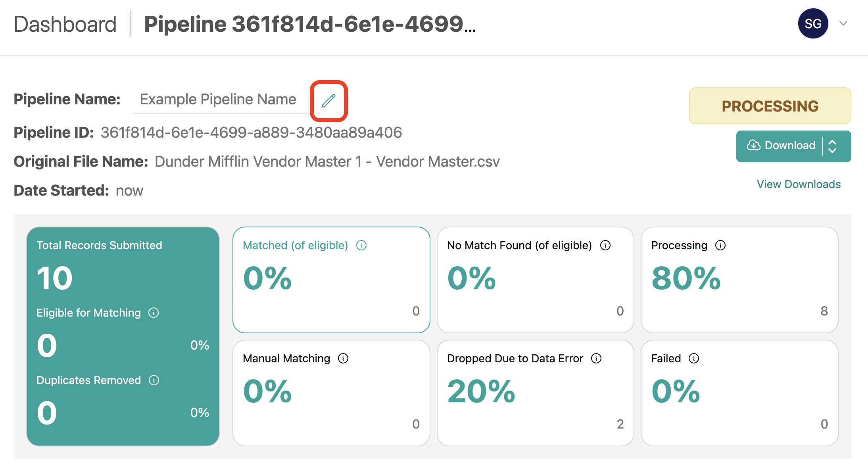Select the Matched (of eligible) card
The image size is (868, 469).
click(x=331, y=280)
